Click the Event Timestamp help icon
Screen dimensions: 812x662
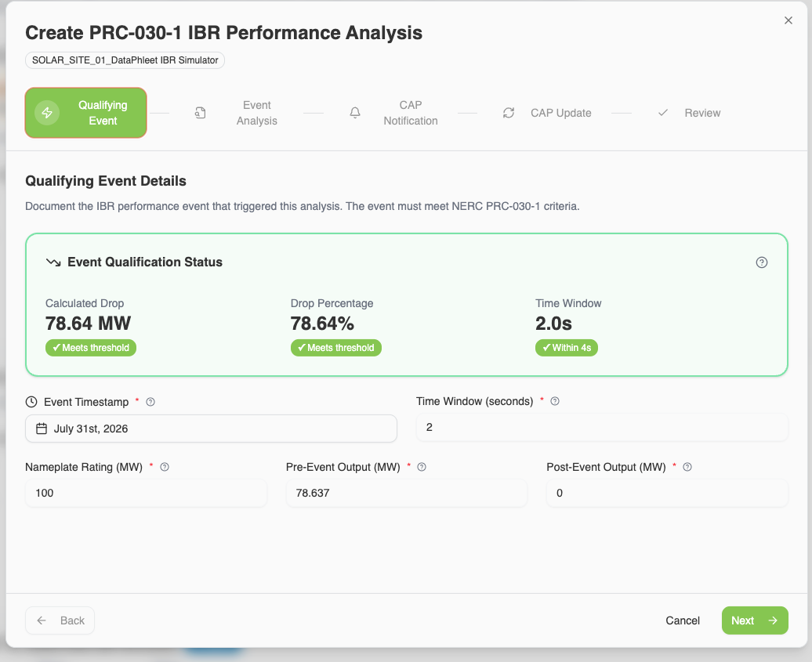point(150,402)
